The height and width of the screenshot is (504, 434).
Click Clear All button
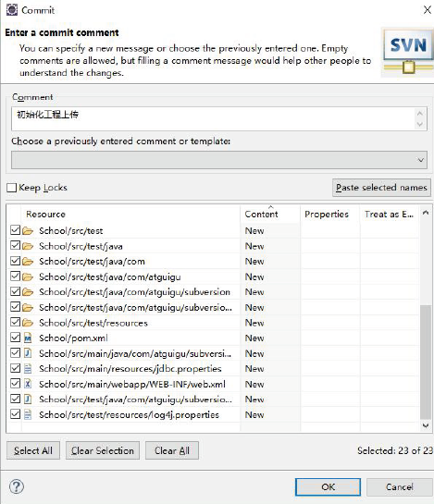click(172, 450)
